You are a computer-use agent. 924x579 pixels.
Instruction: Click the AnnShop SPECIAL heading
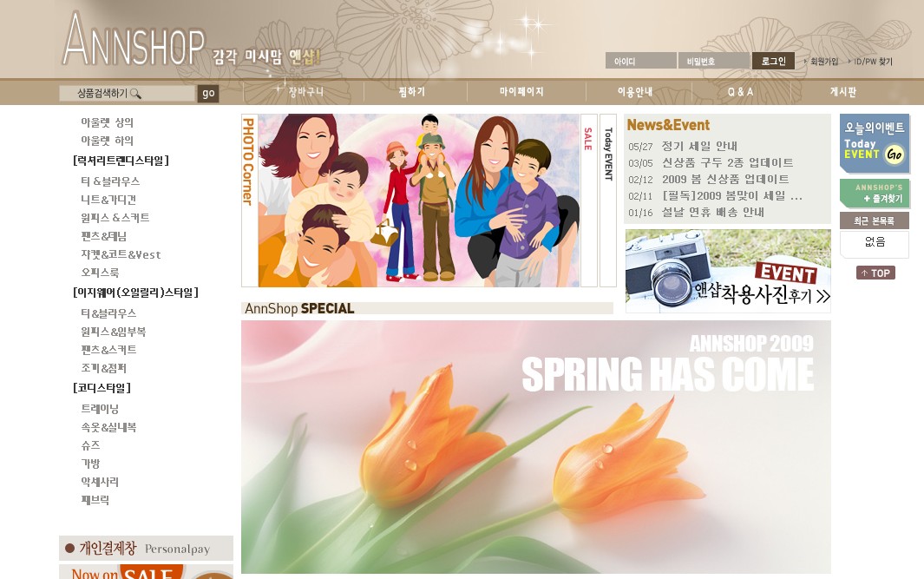click(299, 308)
